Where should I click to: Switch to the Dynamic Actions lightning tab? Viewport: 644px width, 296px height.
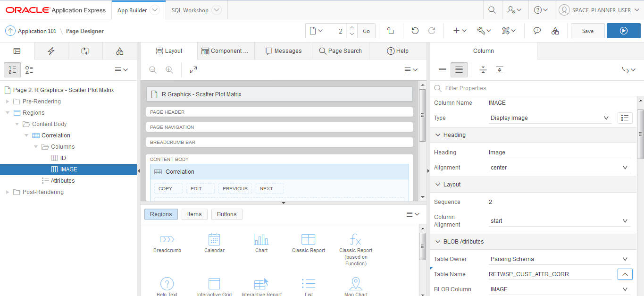pos(51,51)
